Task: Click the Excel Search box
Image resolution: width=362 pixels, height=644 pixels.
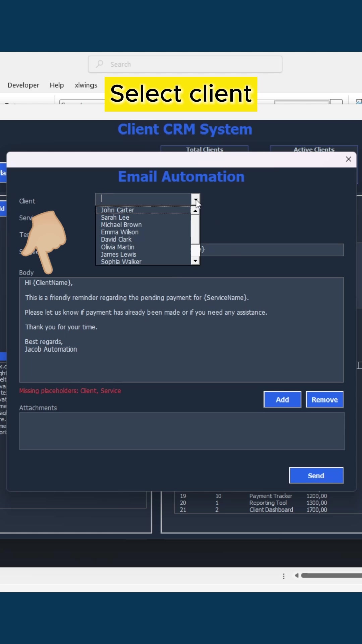Action: [x=185, y=64]
